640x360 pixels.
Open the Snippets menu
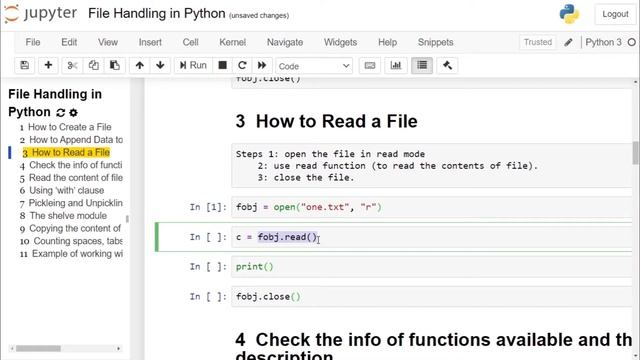(x=436, y=42)
